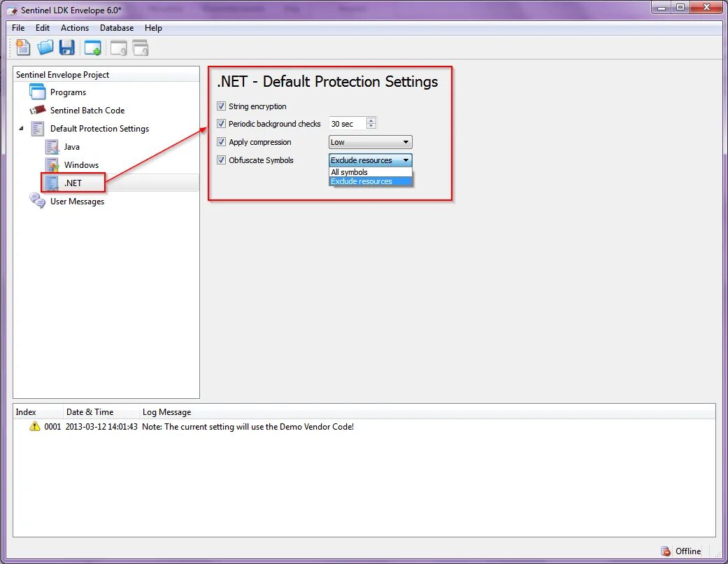Open the Actions menu
728x564 pixels.
pyautogui.click(x=74, y=28)
